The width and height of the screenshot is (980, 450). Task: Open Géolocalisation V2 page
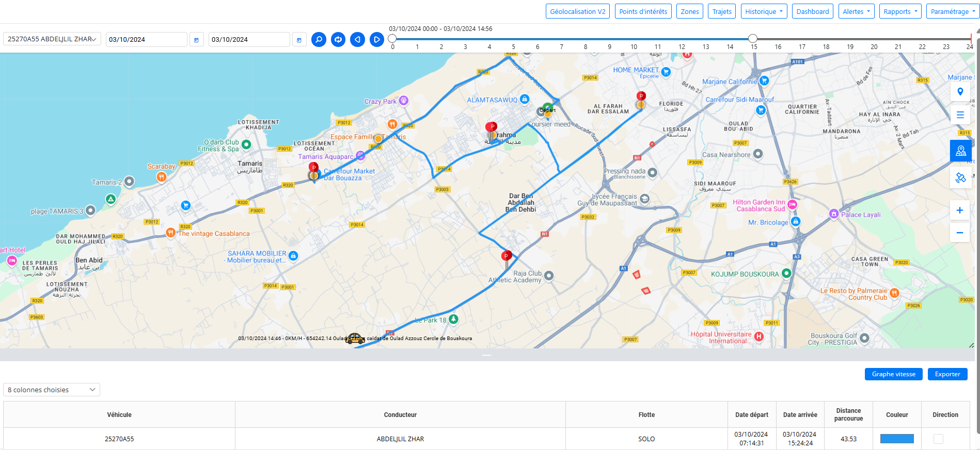[x=578, y=11]
